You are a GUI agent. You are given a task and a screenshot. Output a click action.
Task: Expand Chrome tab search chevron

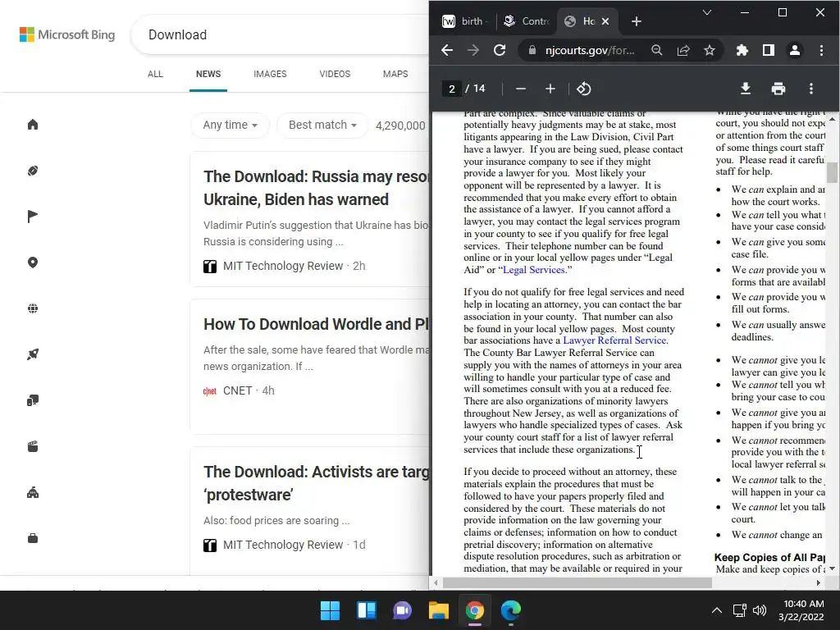(x=707, y=12)
